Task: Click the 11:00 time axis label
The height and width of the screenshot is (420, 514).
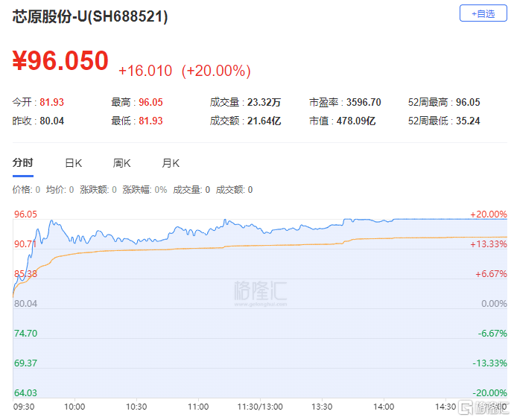Action: [x=198, y=407]
